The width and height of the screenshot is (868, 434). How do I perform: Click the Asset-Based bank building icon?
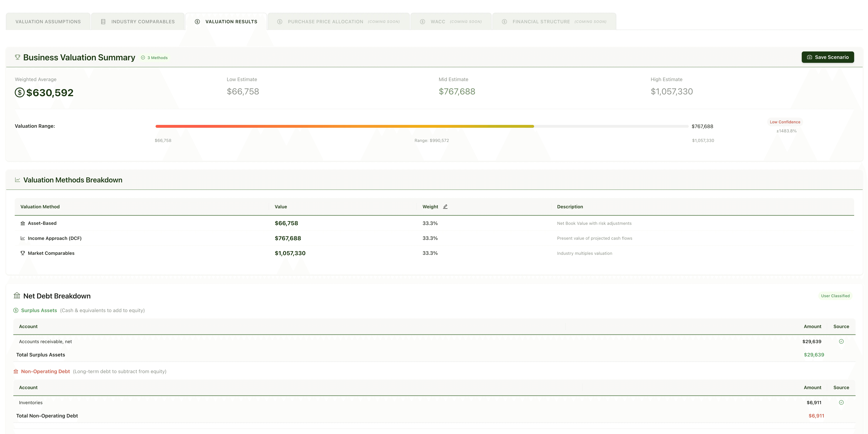click(23, 223)
